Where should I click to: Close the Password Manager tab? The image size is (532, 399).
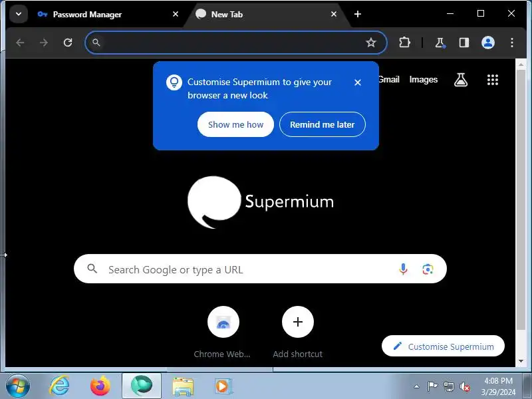click(176, 14)
